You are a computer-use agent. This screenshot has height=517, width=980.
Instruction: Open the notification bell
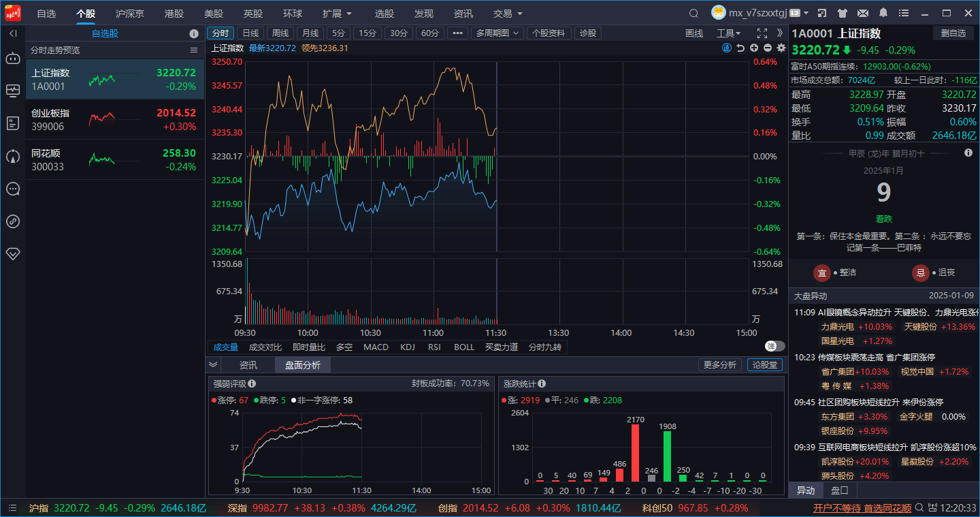pos(883,13)
